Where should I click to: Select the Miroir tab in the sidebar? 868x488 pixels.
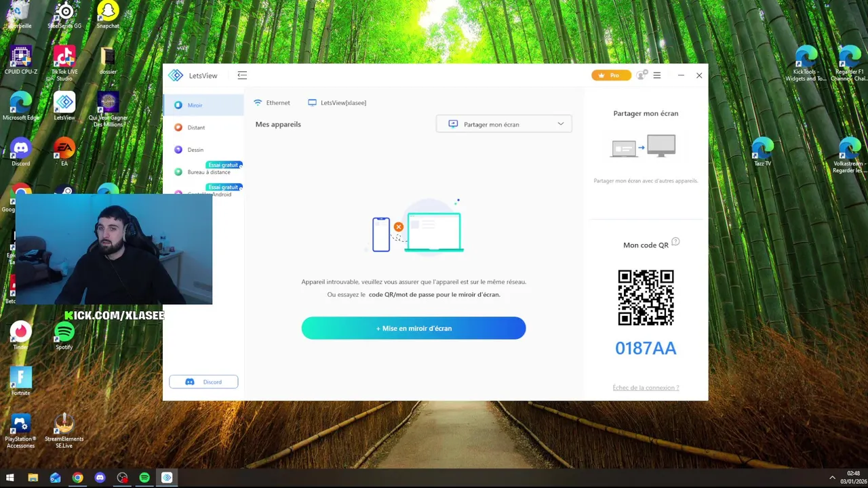click(x=203, y=105)
